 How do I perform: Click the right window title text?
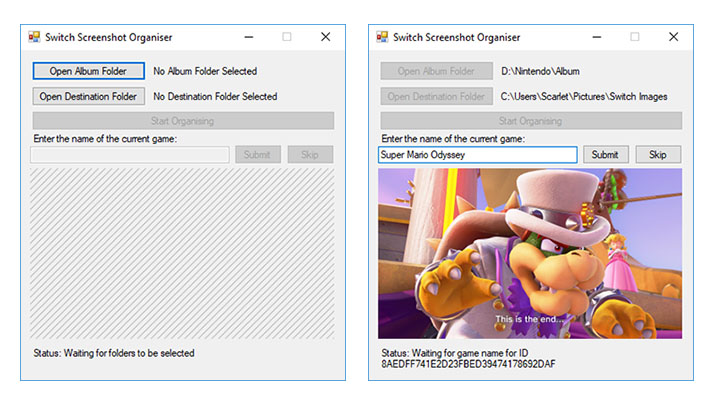456,37
